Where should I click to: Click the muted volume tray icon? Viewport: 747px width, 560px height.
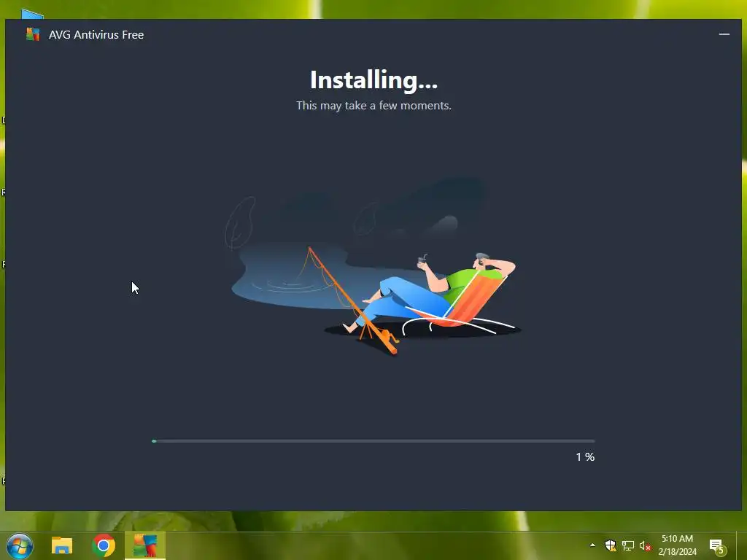[x=645, y=545]
